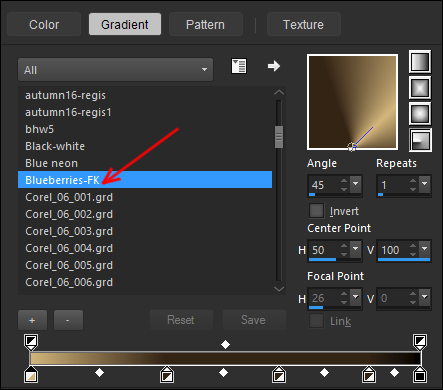Toggle the Link checkbox under Focal Point

pyautogui.click(x=316, y=321)
